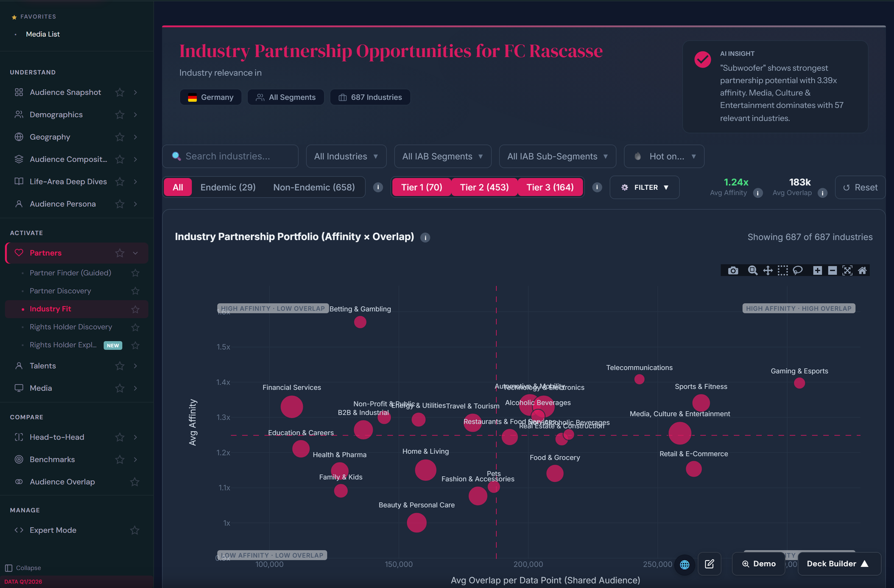The height and width of the screenshot is (588, 894).
Task: Open the globe language button
Action: 684,564
